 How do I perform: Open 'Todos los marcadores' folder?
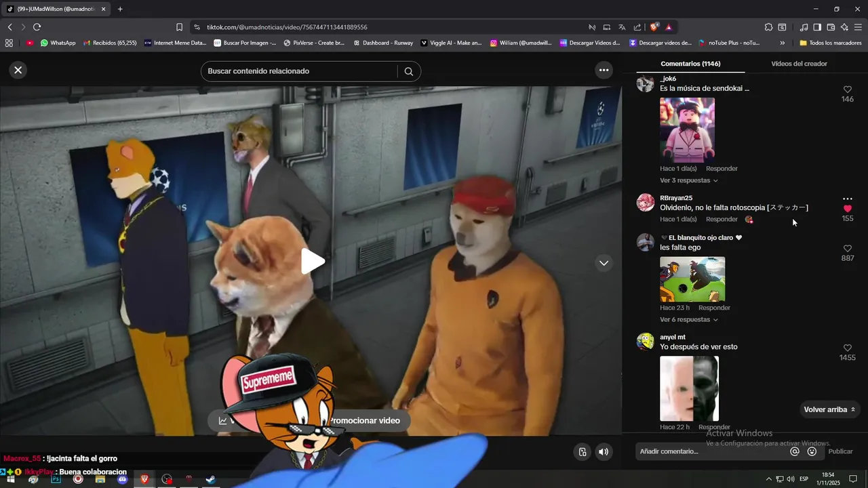pos(831,43)
